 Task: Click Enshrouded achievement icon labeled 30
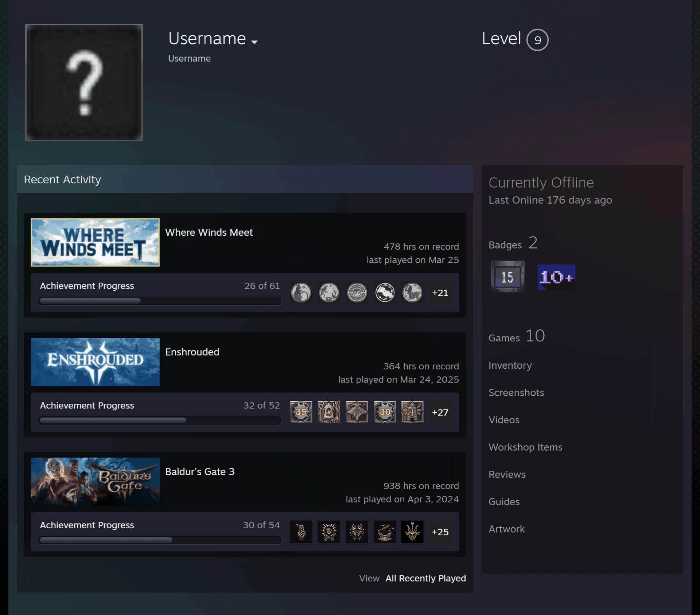point(385,412)
